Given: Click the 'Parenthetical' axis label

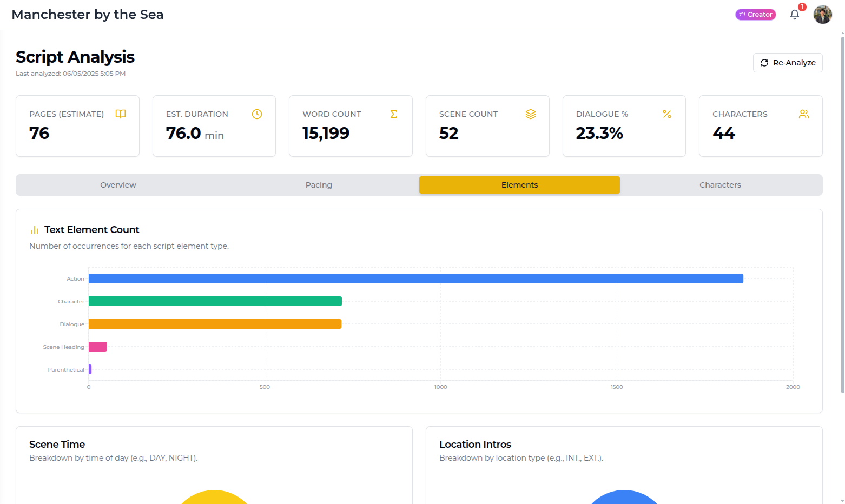Looking at the screenshot, I should pos(66,370).
